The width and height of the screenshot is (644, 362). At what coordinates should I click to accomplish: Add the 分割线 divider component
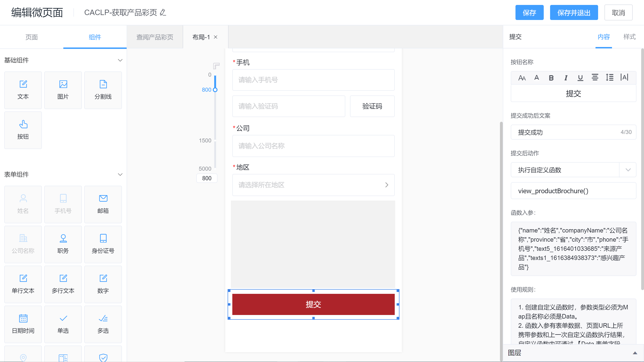103,90
